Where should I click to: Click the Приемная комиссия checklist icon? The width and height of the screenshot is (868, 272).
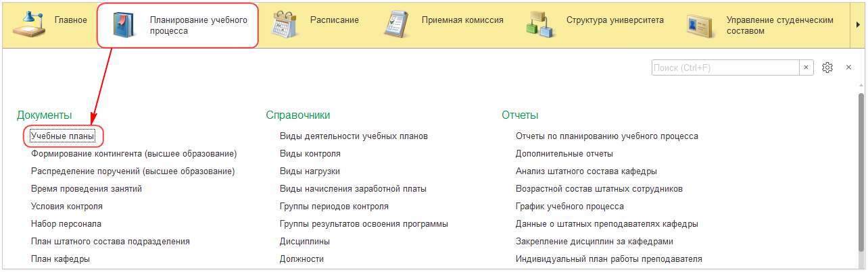pyautogui.click(x=396, y=24)
